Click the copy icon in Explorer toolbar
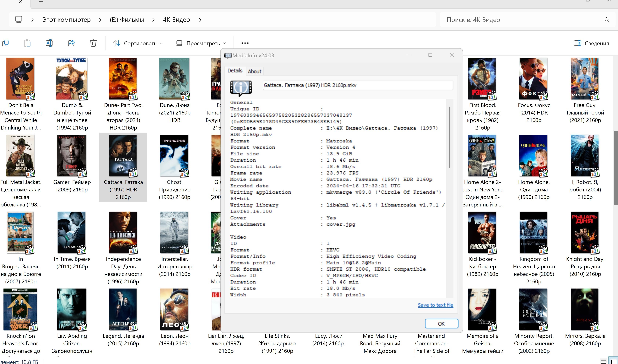This screenshot has height=364, width=618. click(5, 43)
